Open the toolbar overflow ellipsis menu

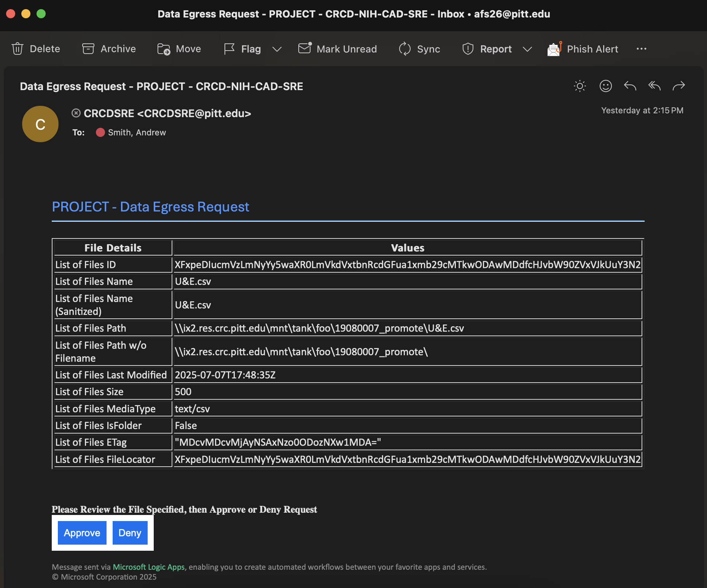[642, 49]
